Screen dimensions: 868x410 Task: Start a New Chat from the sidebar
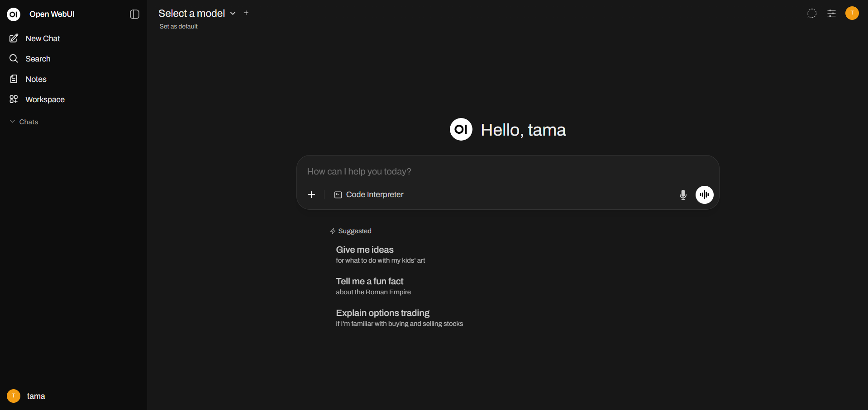pos(43,38)
